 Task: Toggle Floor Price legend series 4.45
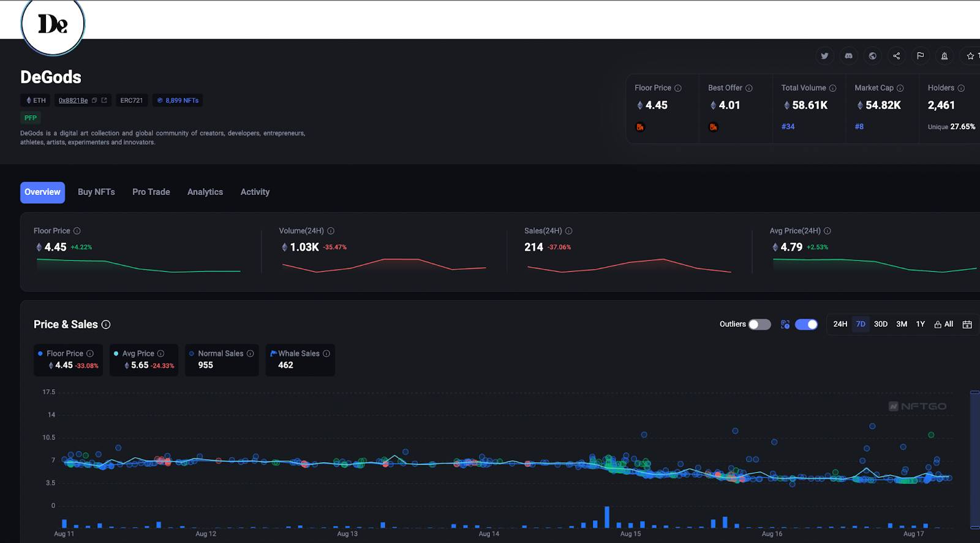pos(69,360)
